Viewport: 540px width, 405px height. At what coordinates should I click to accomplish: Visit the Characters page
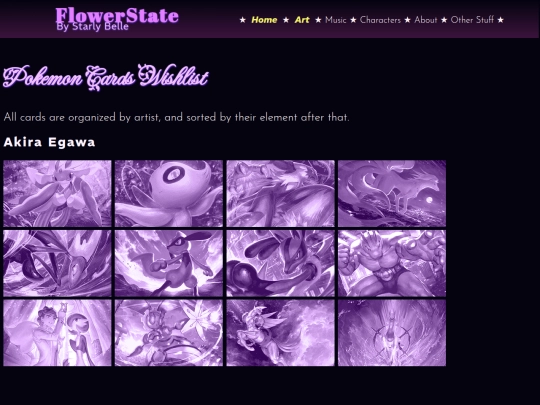[380, 20]
